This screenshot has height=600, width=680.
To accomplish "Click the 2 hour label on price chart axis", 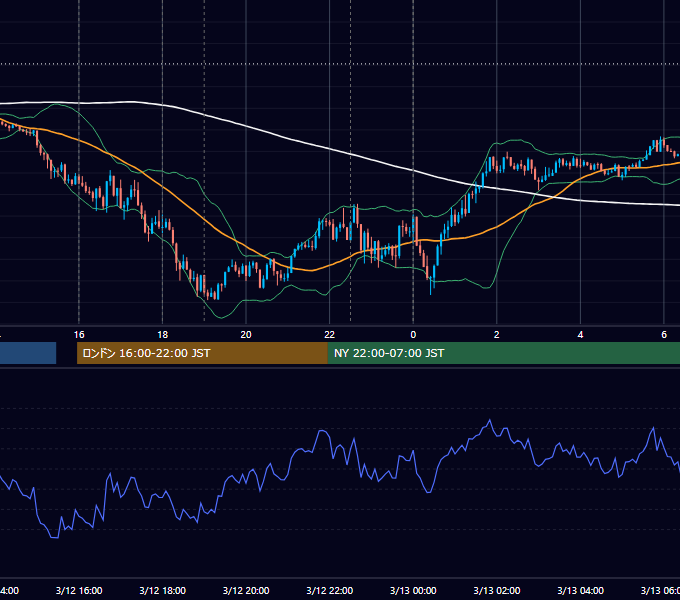I will (x=497, y=335).
